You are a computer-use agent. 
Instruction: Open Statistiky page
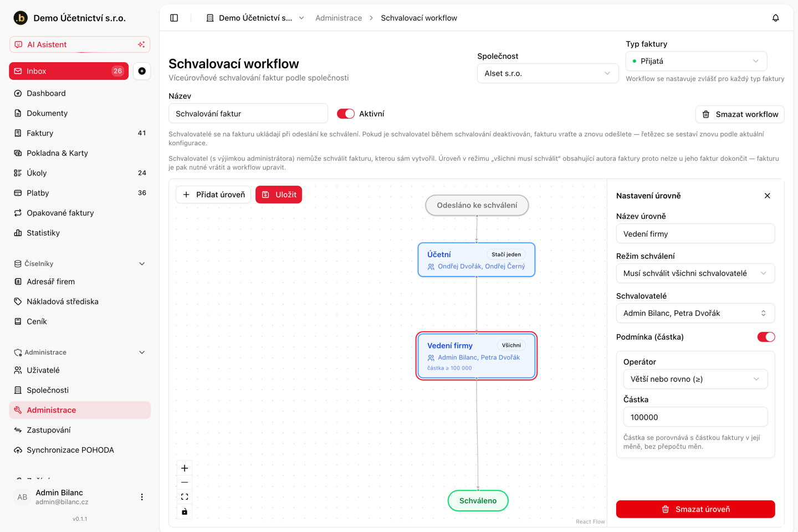pos(80,233)
